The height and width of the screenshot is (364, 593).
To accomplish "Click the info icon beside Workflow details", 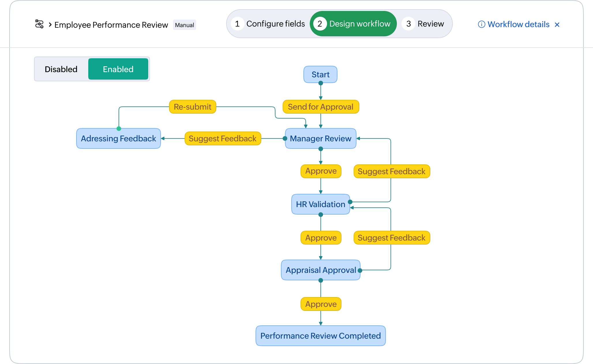I will (482, 25).
